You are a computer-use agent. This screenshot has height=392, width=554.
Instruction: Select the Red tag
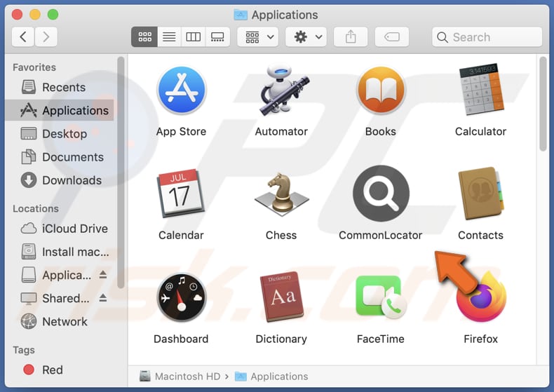60,370
